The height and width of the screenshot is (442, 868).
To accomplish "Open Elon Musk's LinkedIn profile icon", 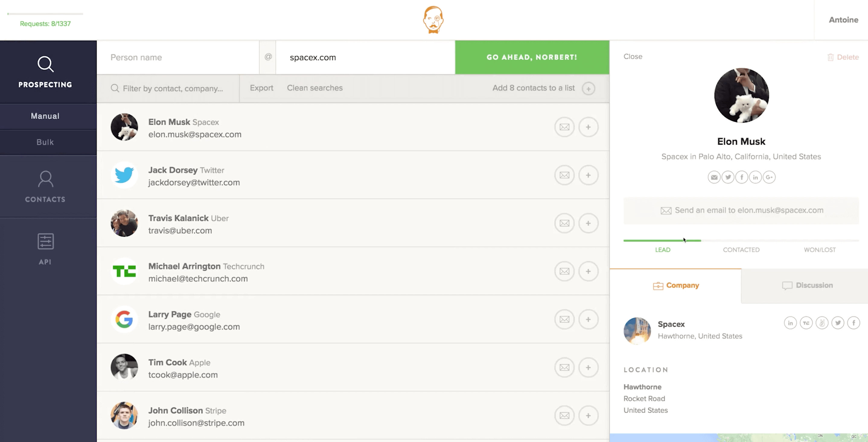I will [x=755, y=177].
